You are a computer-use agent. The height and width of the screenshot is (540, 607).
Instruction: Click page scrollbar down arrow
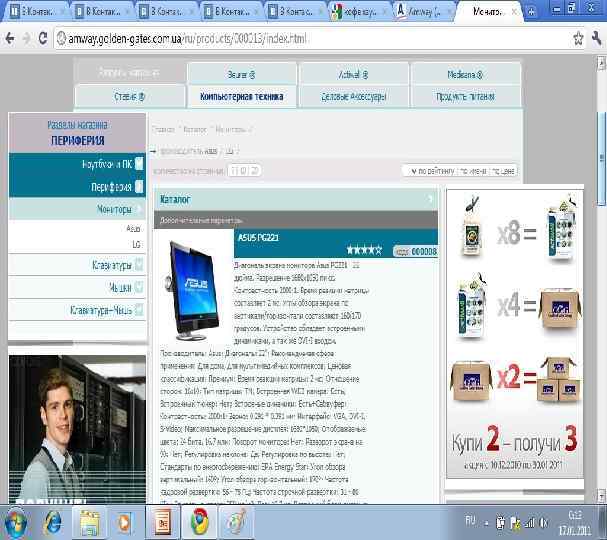(602, 495)
